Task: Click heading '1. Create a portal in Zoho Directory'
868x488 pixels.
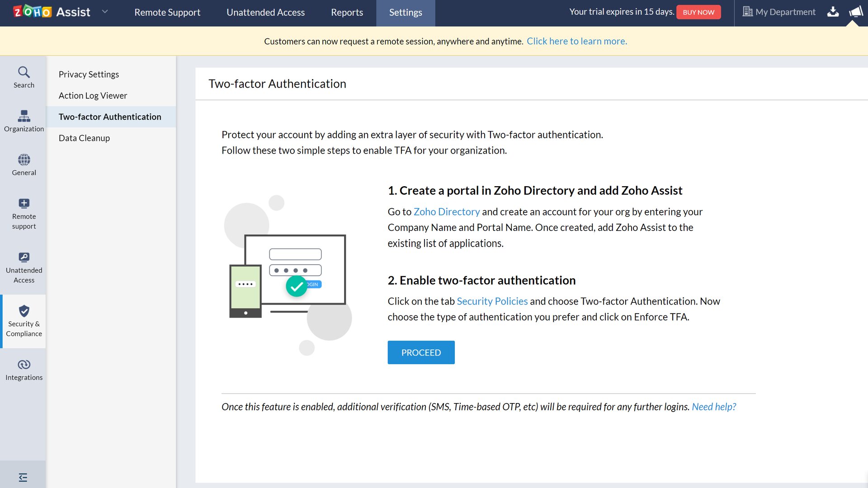Action: pos(535,191)
